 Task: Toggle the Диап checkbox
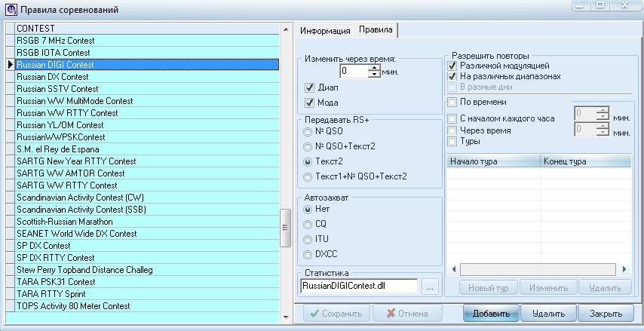[x=309, y=87]
